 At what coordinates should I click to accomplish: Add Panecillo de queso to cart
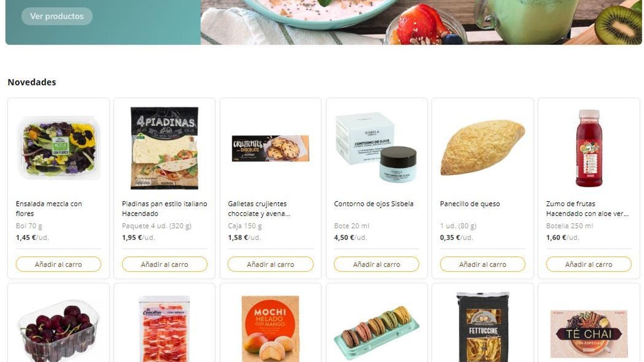pos(483,264)
